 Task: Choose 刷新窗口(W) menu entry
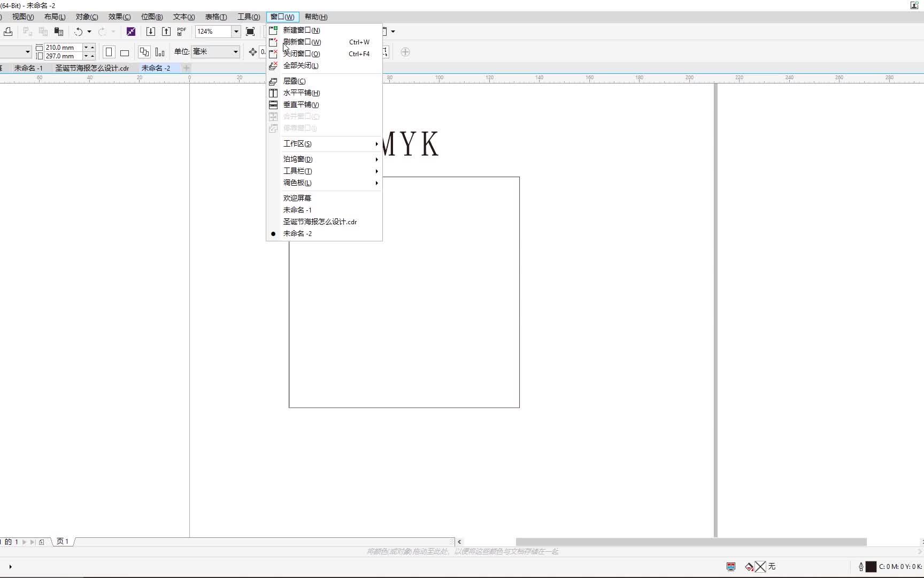point(324,42)
